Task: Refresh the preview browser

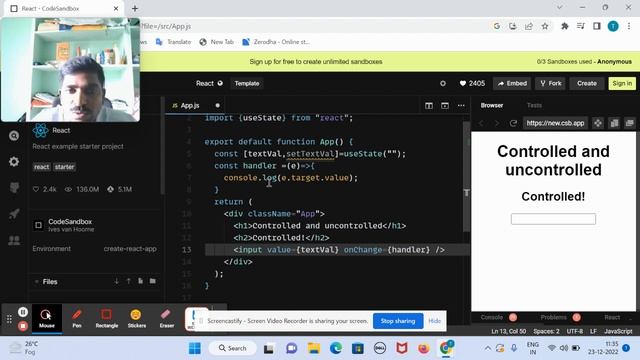Action: 513,123
